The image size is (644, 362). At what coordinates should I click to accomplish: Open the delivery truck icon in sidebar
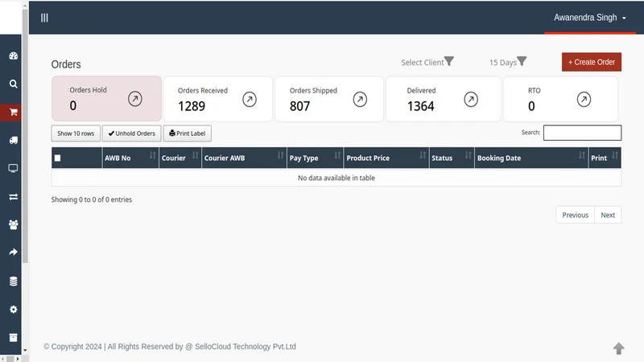pyautogui.click(x=13, y=140)
